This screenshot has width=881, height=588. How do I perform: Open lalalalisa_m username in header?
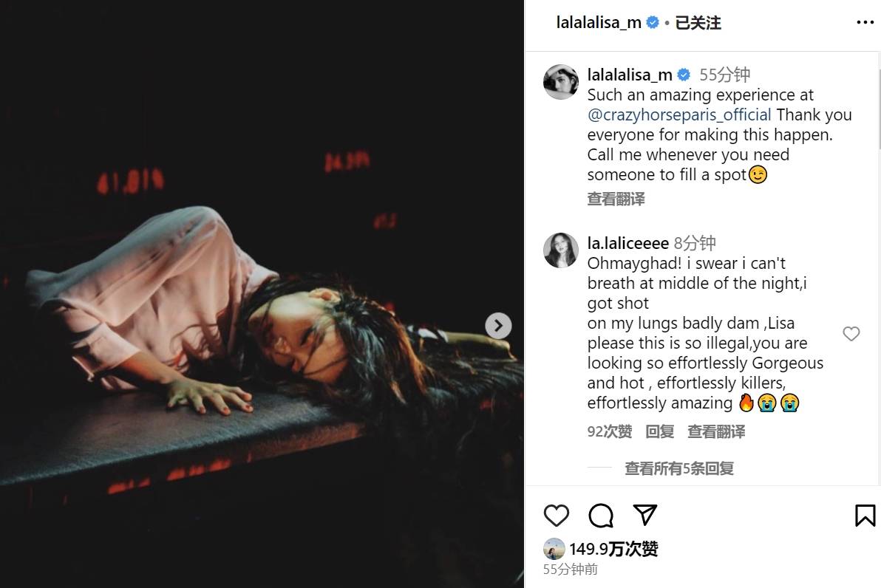(599, 22)
